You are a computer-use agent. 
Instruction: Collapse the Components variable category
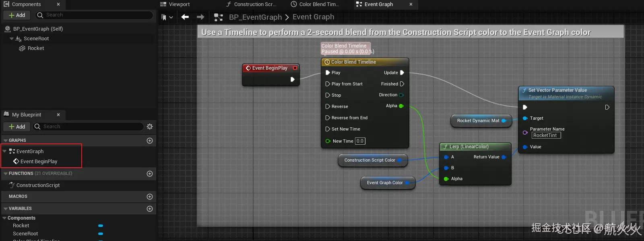coord(4,218)
